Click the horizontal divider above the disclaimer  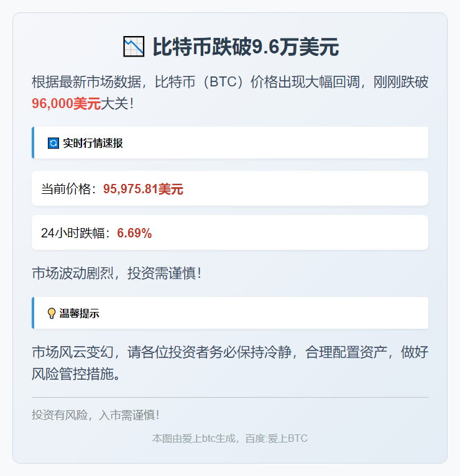click(230, 397)
